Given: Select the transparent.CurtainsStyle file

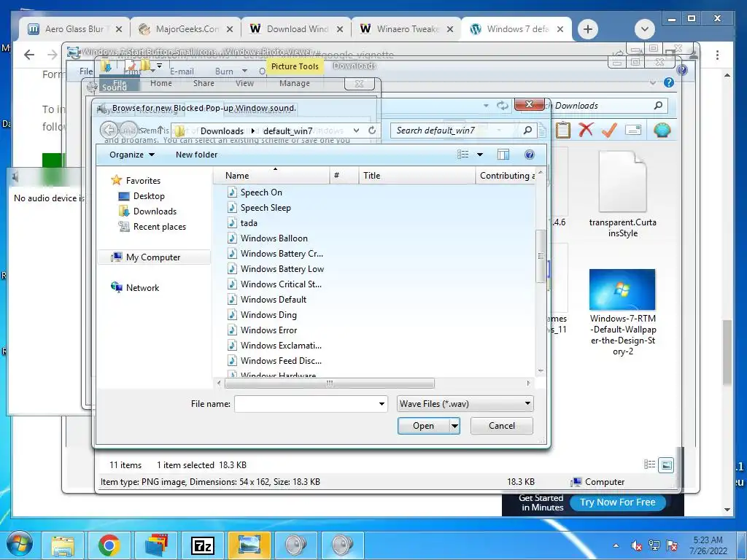Looking at the screenshot, I should pyautogui.click(x=622, y=193).
